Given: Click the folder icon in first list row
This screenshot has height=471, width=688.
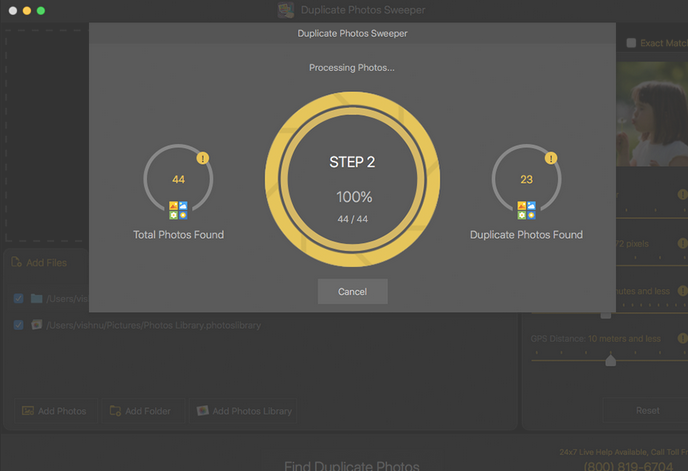Looking at the screenshot, I should click(37, 298).
